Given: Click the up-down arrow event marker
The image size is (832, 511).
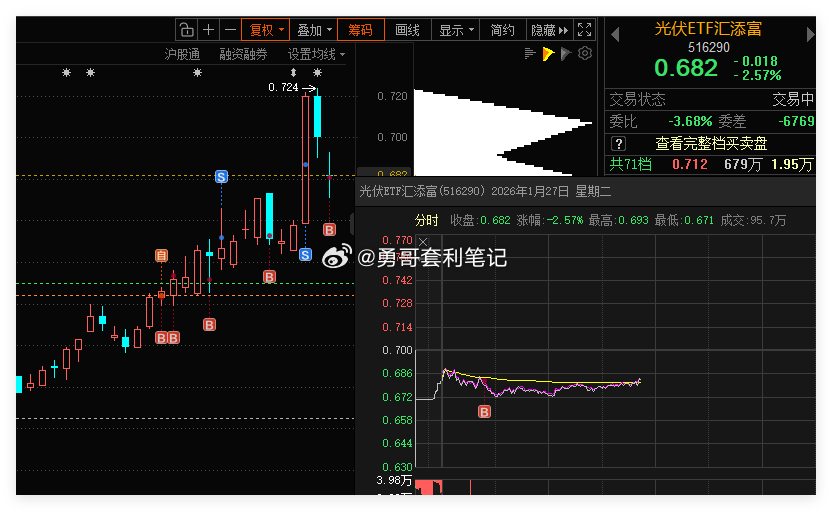Looking at the screenshot, I should pyautogui.click(x=293, y=72).
